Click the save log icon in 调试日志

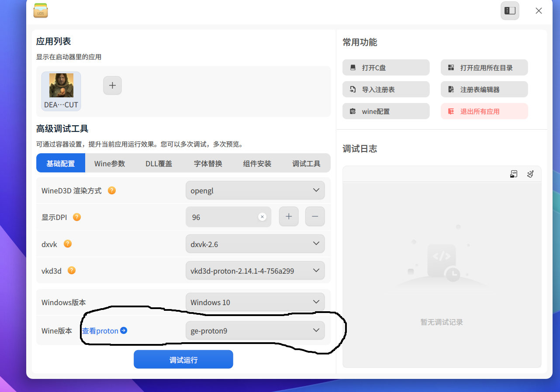(x=514, y=174)
